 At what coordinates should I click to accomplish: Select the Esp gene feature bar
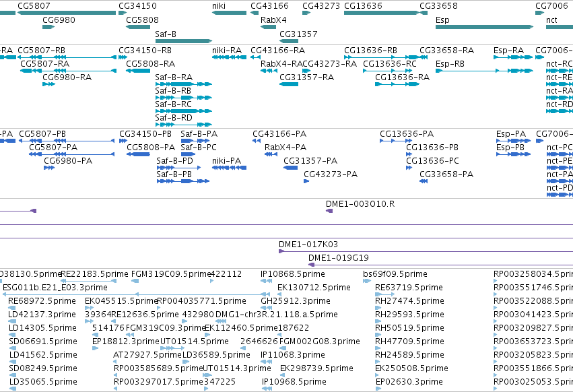coord(484,27)
